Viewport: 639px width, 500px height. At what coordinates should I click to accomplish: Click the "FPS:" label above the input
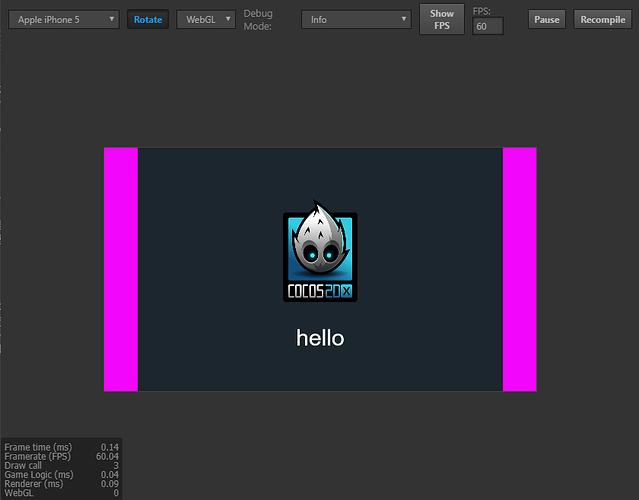(x=481, y=11)
